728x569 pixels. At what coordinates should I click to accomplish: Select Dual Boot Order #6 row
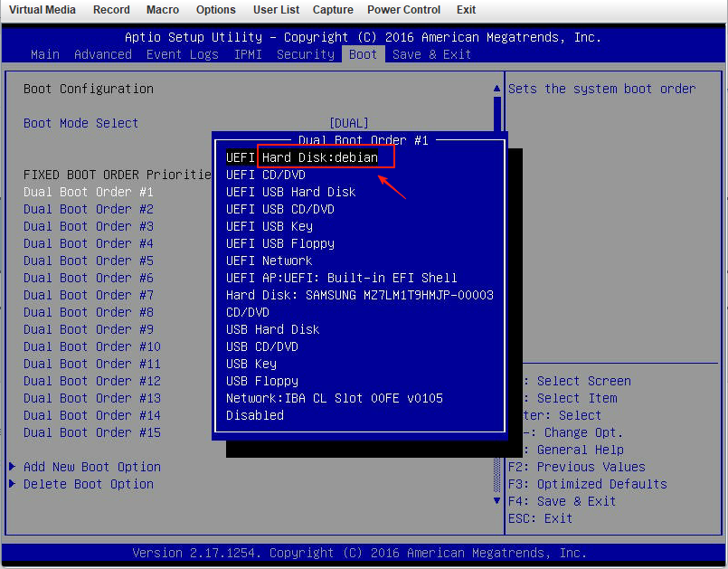(89, 278)
